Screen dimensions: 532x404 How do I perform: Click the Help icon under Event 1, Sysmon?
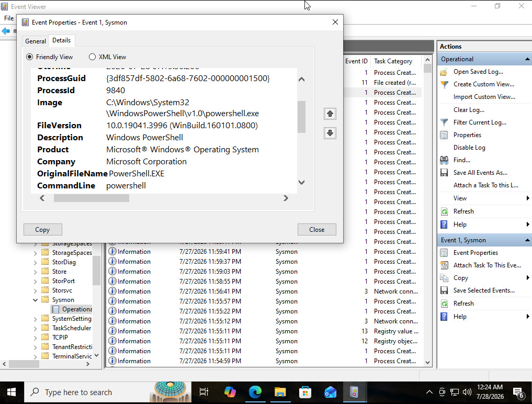444,317
